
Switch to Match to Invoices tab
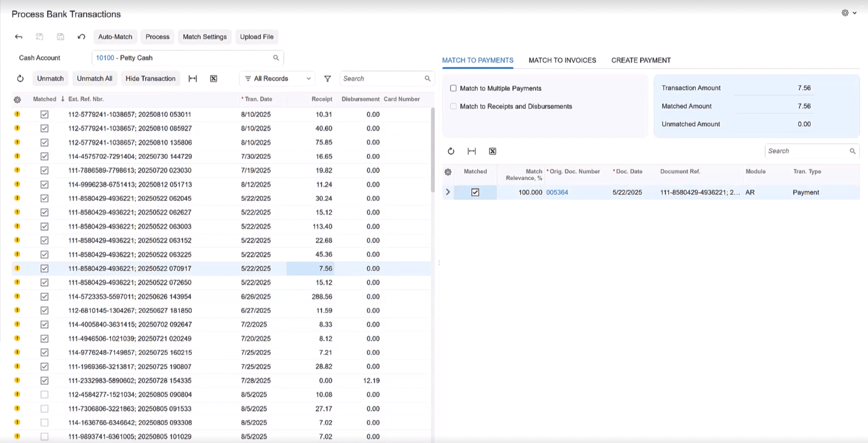click(x=562, y=60)
